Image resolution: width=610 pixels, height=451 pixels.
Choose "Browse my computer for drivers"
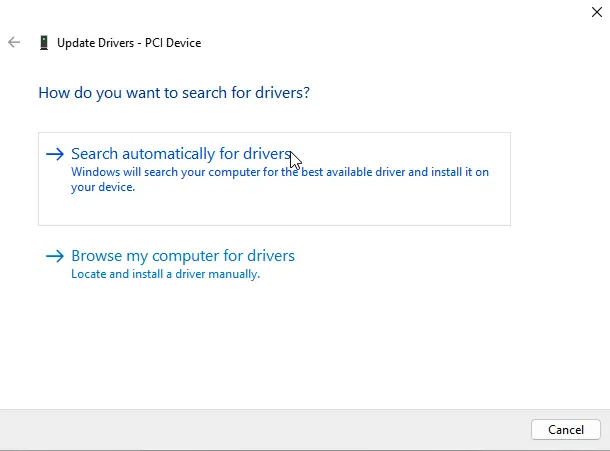182,256
